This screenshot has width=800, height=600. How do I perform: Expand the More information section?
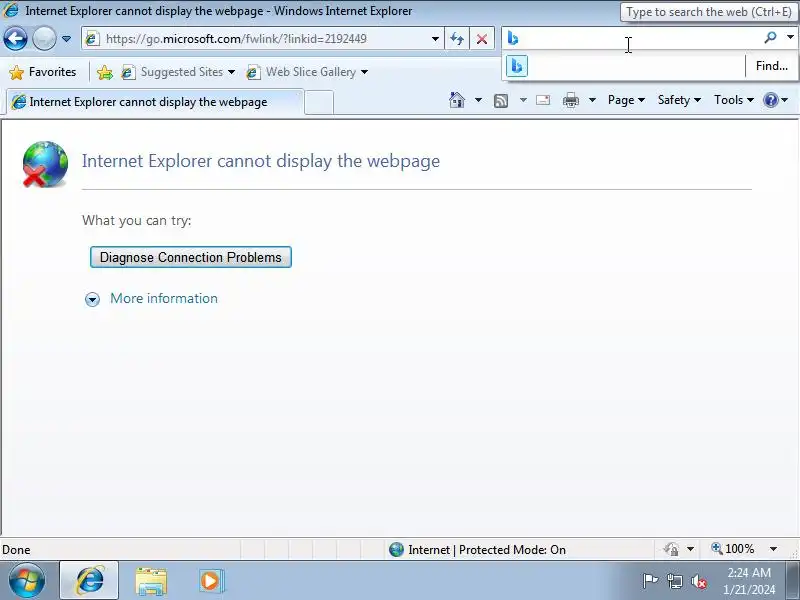(92, 299)
